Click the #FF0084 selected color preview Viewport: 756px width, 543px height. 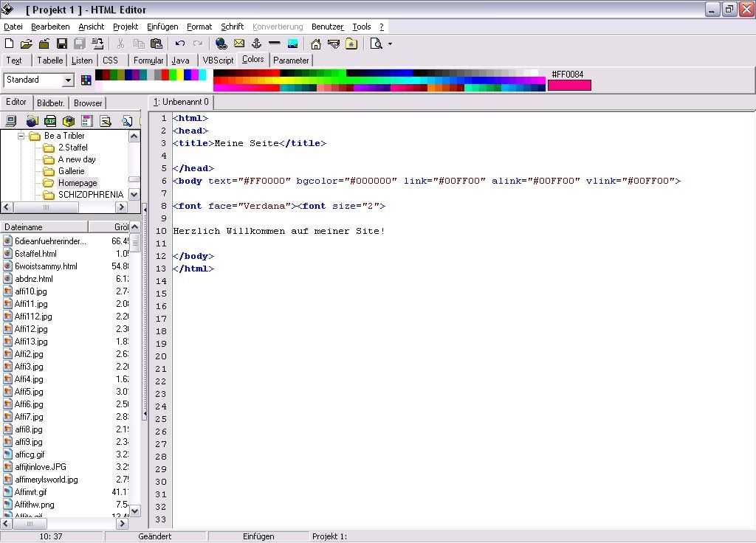coord(569,86)
